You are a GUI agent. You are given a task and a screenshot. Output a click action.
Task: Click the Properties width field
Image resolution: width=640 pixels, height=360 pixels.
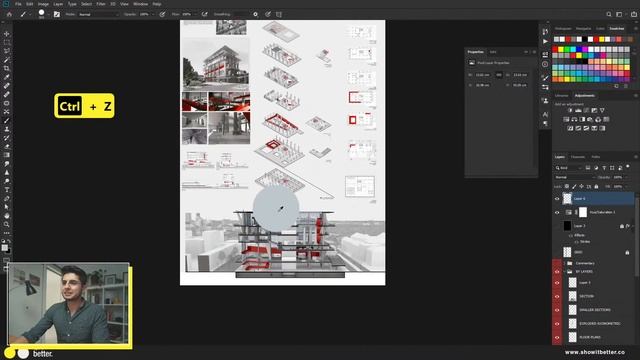[483, 75]
